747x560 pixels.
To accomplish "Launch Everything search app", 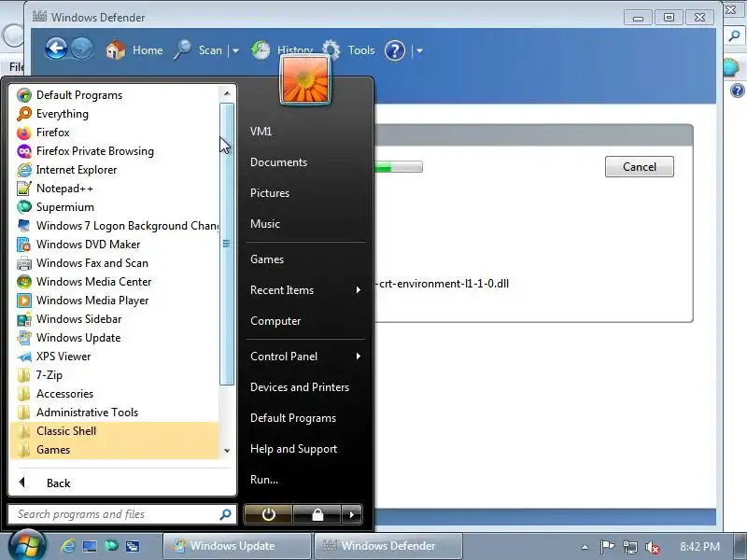I will click(114, 113).
